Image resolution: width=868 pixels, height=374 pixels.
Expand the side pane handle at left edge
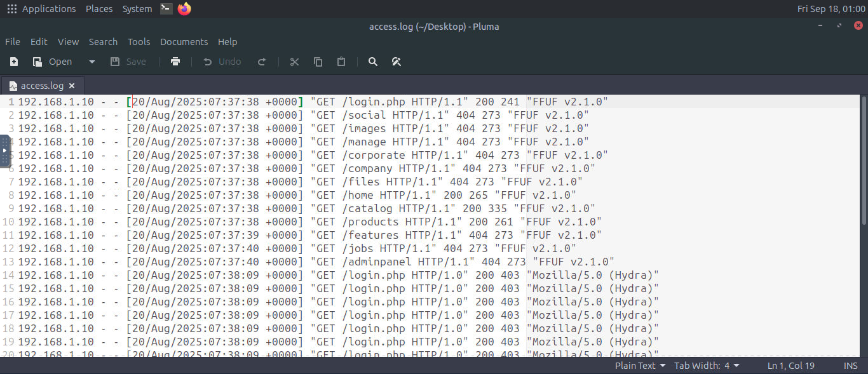4,150
